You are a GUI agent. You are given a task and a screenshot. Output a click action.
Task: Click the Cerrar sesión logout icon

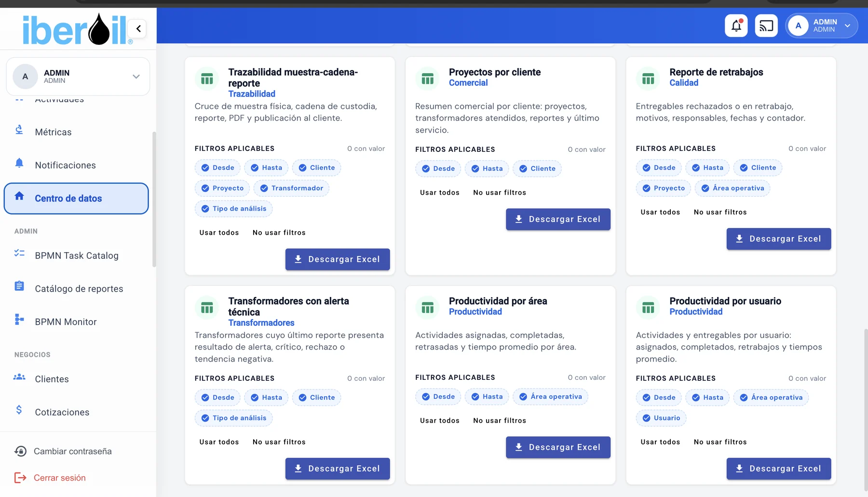click(x=20, y=478)
